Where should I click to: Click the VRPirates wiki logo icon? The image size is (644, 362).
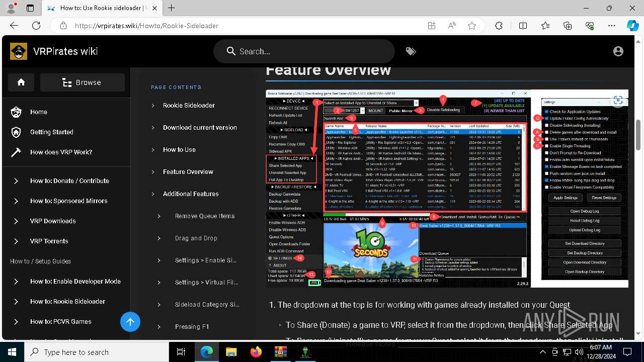pyautogui.click(x=19, y=51)
